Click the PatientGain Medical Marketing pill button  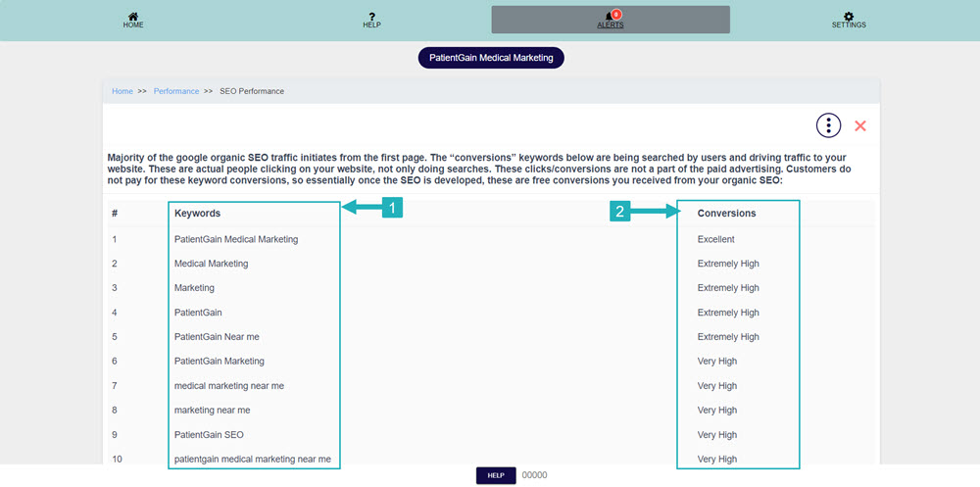[491, 58]
